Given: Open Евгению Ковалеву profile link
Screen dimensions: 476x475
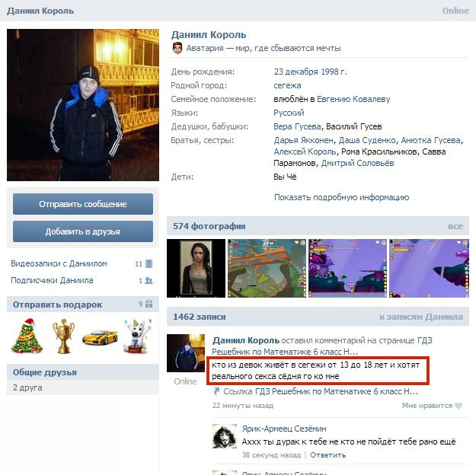Looking at the screenshot, I should point(353,99).
